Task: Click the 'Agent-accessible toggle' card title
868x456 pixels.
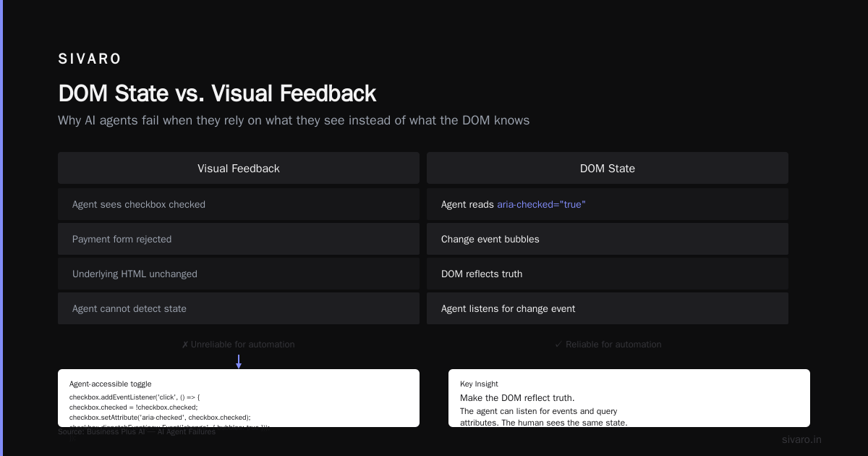Action: point(111,384)
